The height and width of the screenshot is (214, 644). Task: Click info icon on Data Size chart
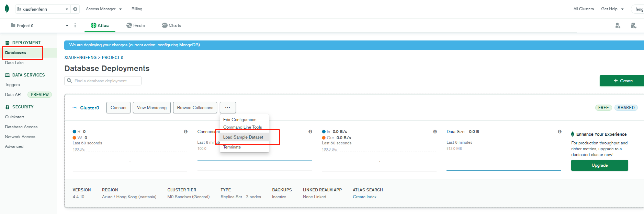[x=560, y=132]
